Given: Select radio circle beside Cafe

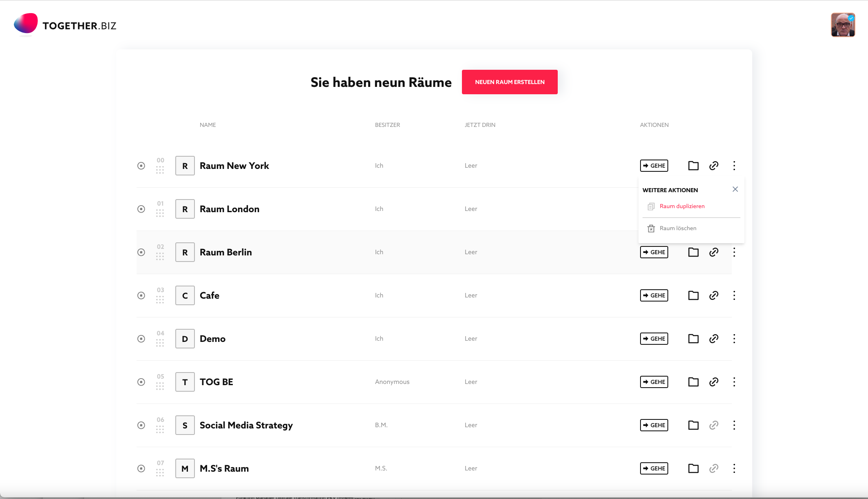Looking at the screenshot, I should [x=141, y=295].
